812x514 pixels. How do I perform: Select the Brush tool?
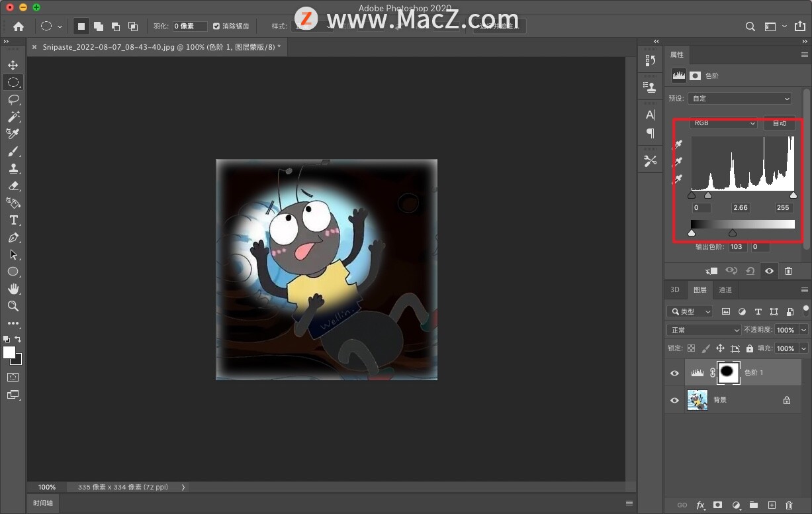[13, 151]
